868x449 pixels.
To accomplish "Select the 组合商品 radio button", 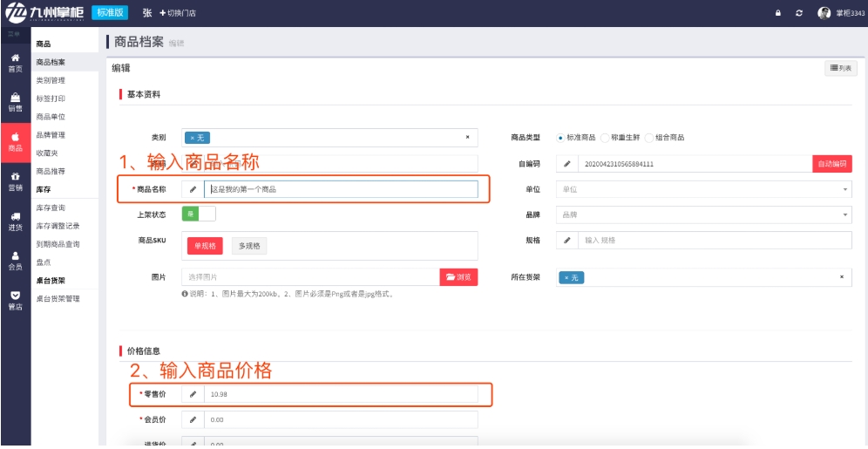I will (649, 138).
